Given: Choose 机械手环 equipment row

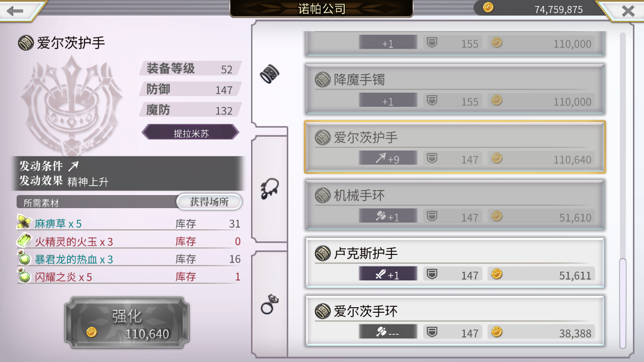Looking at the screenshot, I should point(455,205).
